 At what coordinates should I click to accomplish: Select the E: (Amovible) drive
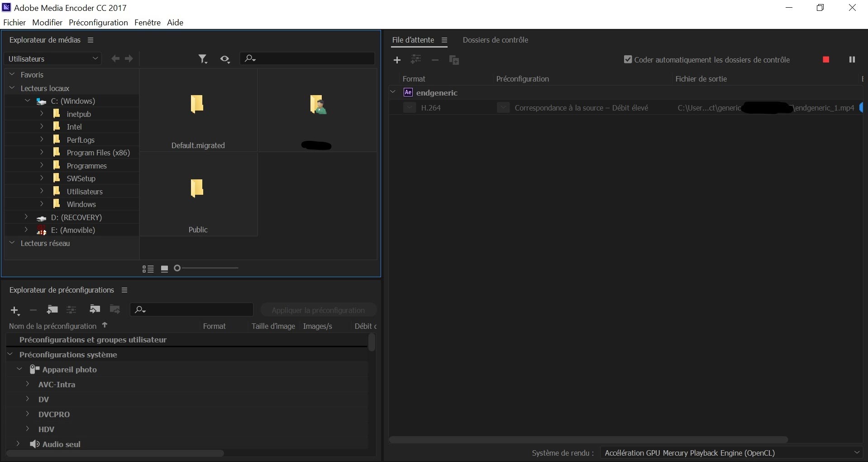tap(73, 230)
